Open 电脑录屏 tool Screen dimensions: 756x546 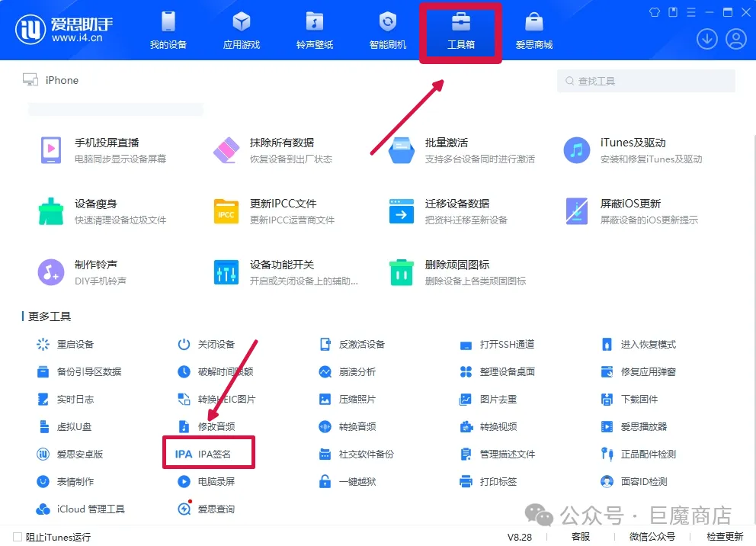tap(207, 482)
